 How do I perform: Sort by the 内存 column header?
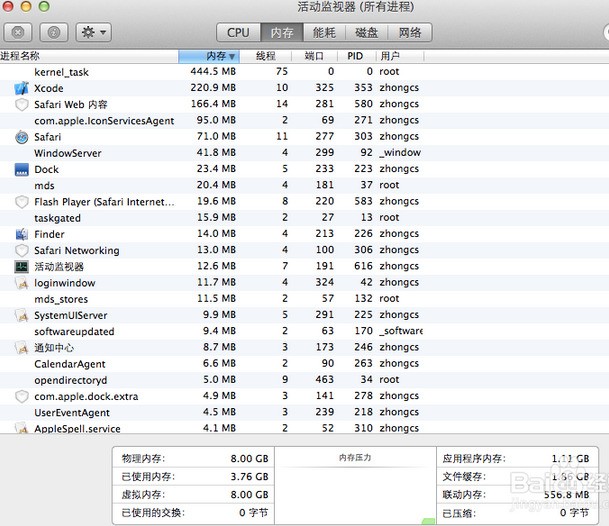pos(209,56)
